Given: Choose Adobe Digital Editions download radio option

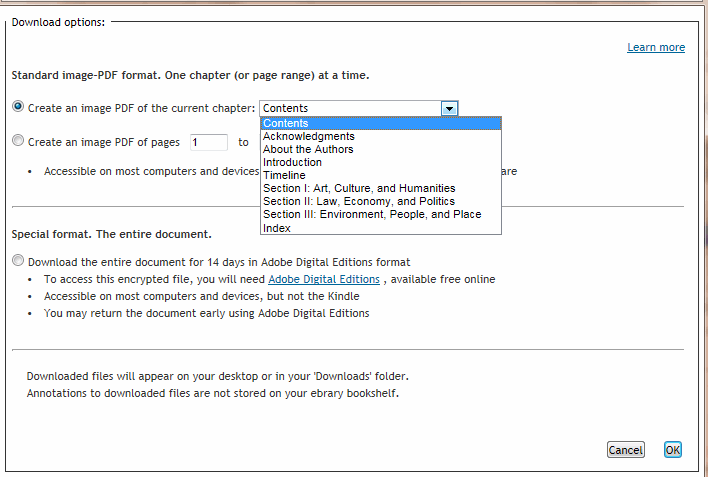Looking at the screenshot, I should point(18,261).
